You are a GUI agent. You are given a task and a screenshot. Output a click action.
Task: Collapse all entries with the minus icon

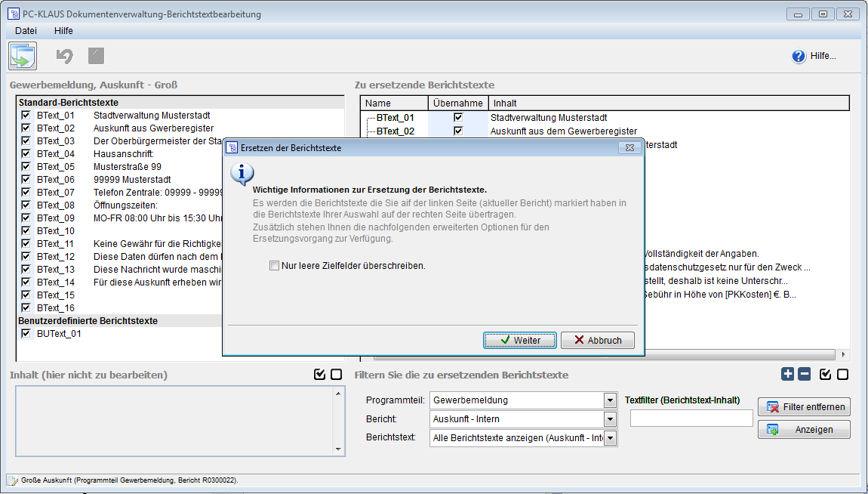(805, 374)
